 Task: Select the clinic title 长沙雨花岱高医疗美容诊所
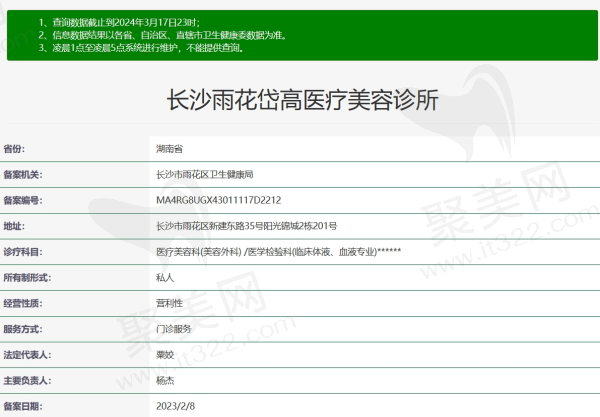pos(302,100)
